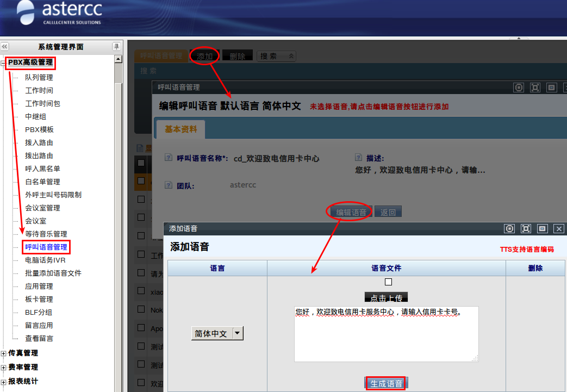This screenshot has width=567, height=392.
Task: Click the 编辑语音 button
Action: click(x=351, y=212)
